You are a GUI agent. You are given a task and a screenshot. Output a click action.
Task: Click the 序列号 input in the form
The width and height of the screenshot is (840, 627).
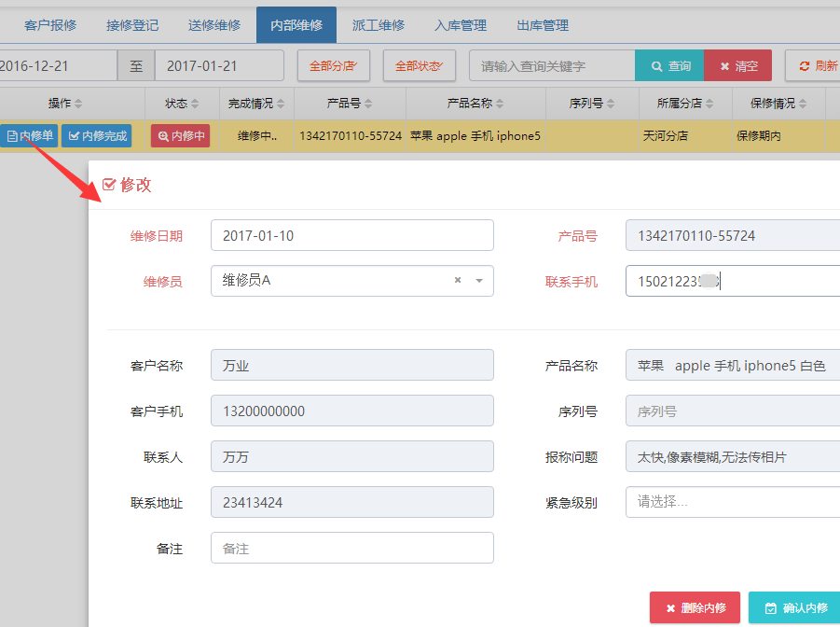(733, 411)
